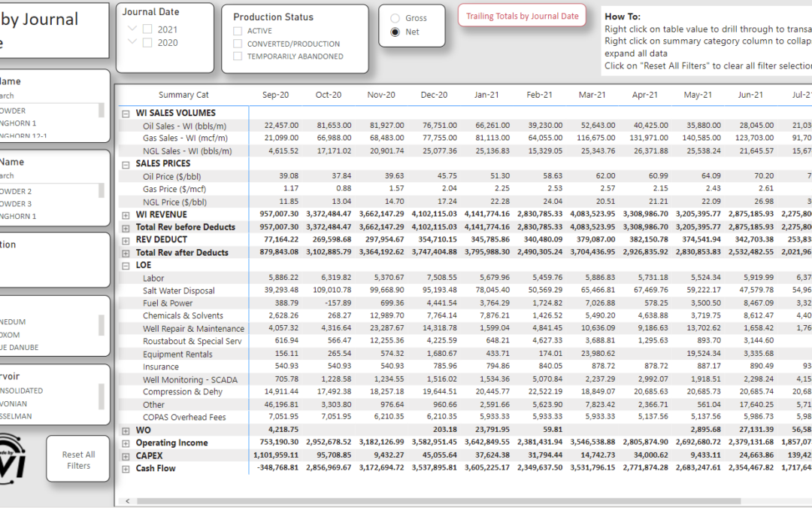This screenshot has width=812, height=508.
Task: Expand the 2021 date chevron
Action: tap(132, 29)
